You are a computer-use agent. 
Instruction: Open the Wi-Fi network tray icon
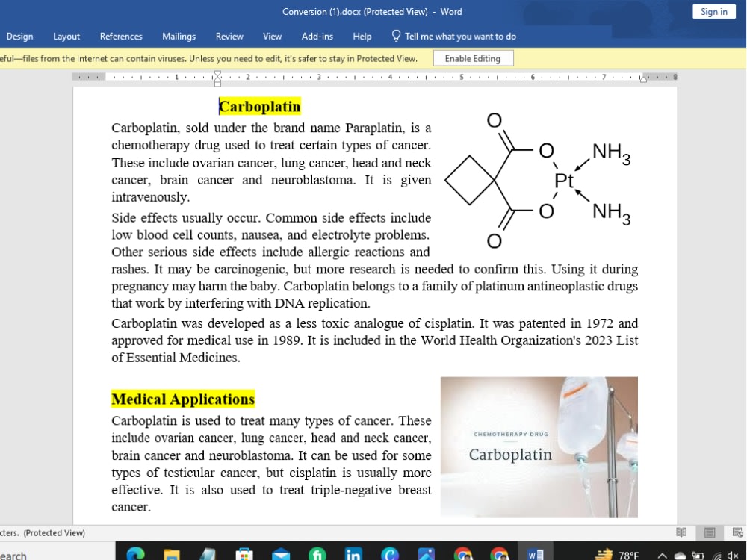[717, 556]
